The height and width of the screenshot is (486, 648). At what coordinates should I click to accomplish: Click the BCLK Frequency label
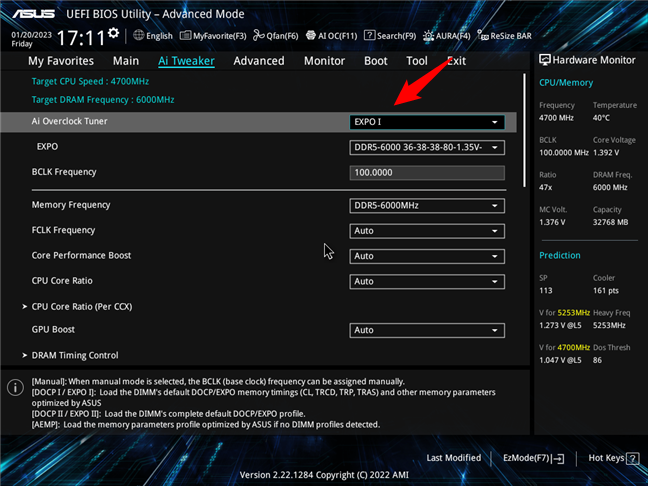(x=64, y=172)
